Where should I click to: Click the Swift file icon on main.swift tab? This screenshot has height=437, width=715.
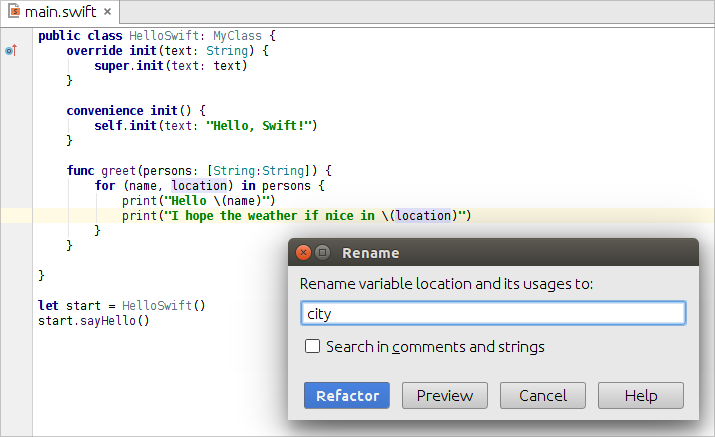(x=14, y=11)
